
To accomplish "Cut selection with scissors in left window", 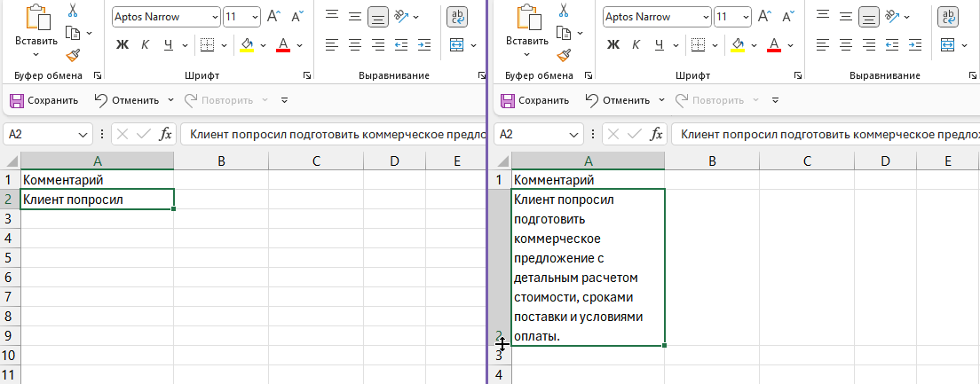I will [x=73, y=10].
